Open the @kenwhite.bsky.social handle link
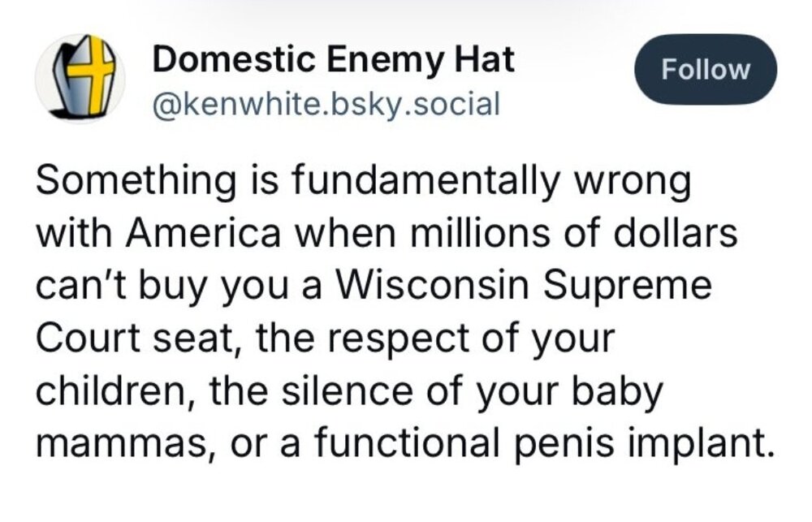The image size is (812, 522). point(326,104)
